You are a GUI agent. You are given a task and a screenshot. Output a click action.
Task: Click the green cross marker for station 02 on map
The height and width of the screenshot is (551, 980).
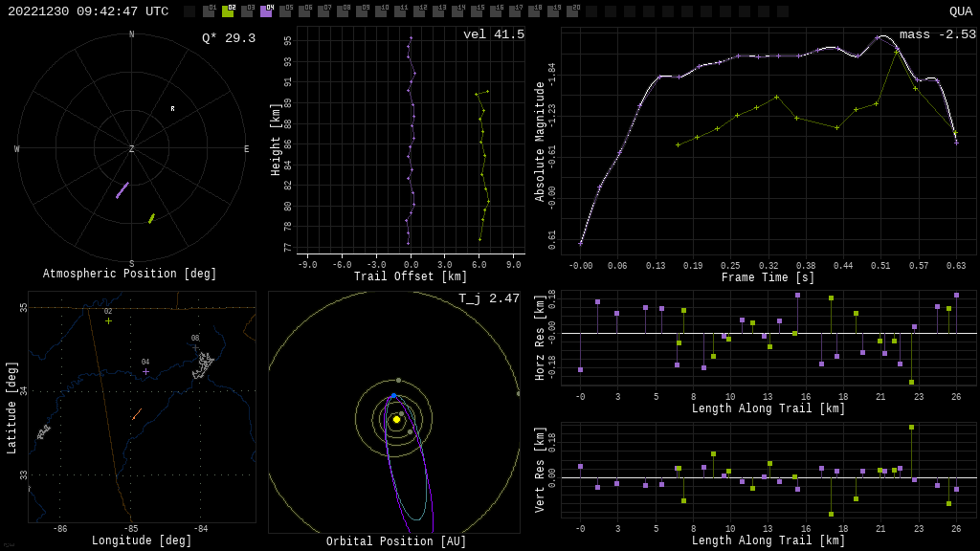pyautogui.click(x=108, y=320)
